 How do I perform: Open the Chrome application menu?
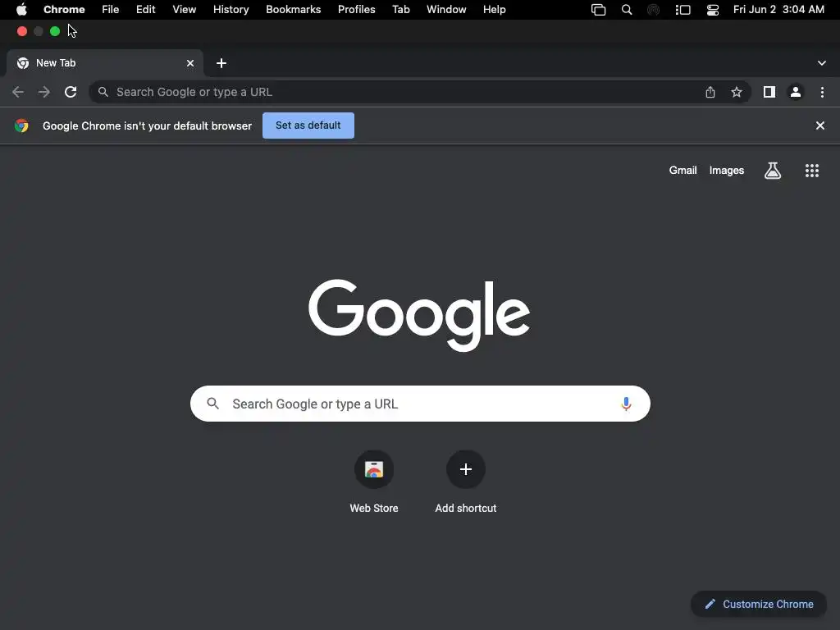point(64,10)
